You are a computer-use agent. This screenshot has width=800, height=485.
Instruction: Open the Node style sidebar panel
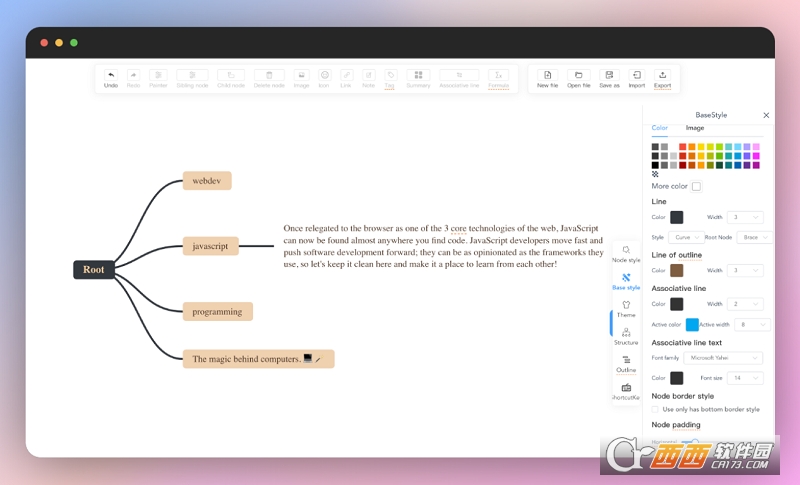[x=626, y=253]
